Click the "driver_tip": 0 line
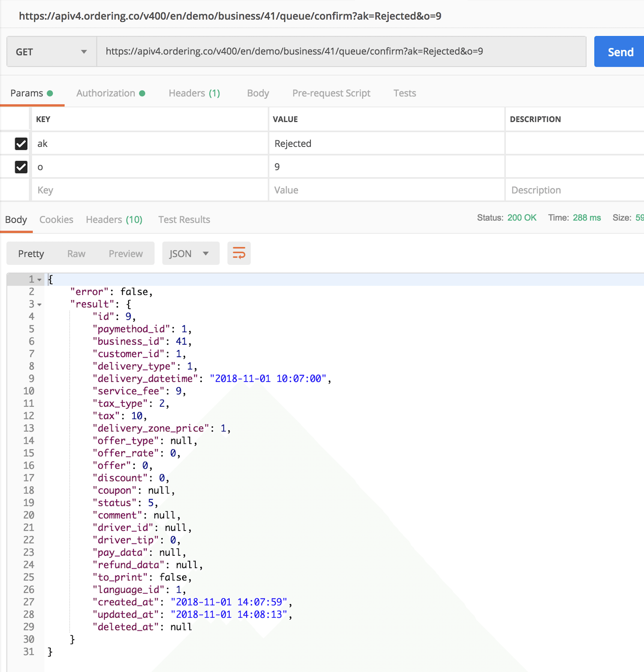 136,540
